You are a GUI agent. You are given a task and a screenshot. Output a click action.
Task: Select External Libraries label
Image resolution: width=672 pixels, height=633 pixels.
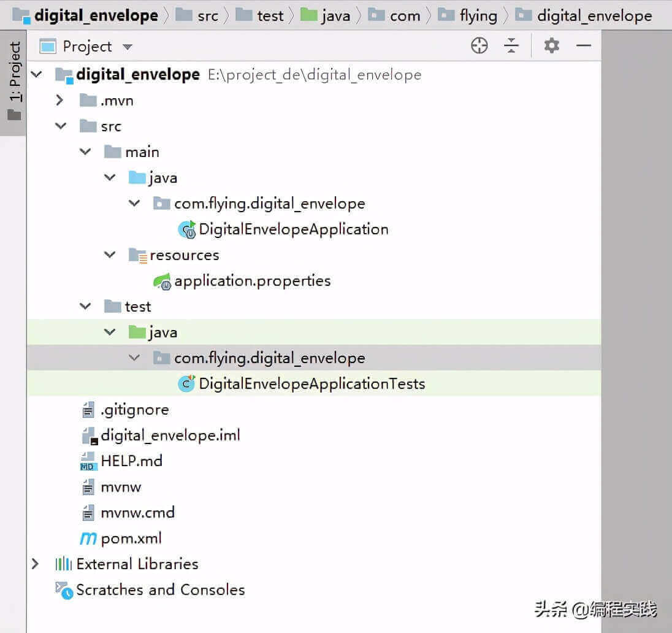(x=137, y=564)
